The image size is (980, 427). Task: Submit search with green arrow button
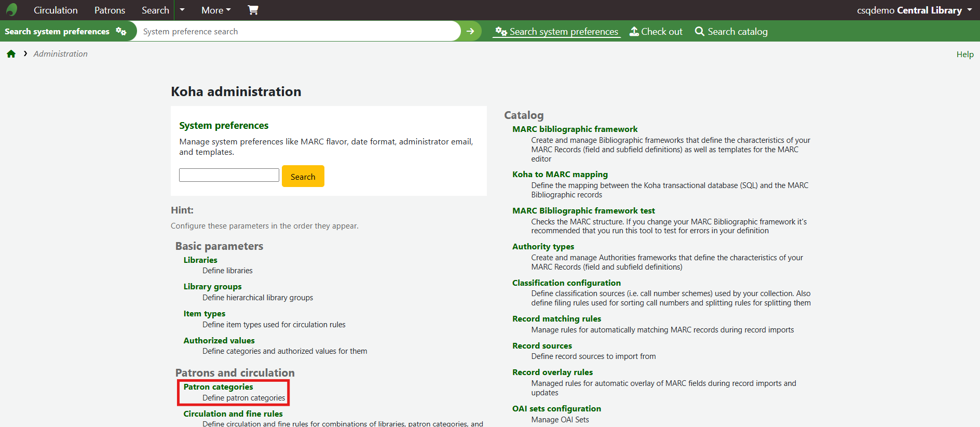[470, 31]
